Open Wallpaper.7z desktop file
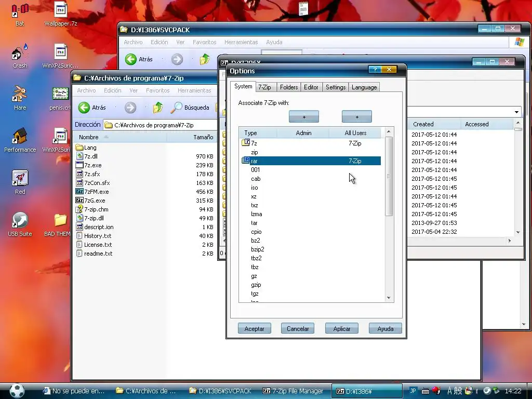 point(61,14)
